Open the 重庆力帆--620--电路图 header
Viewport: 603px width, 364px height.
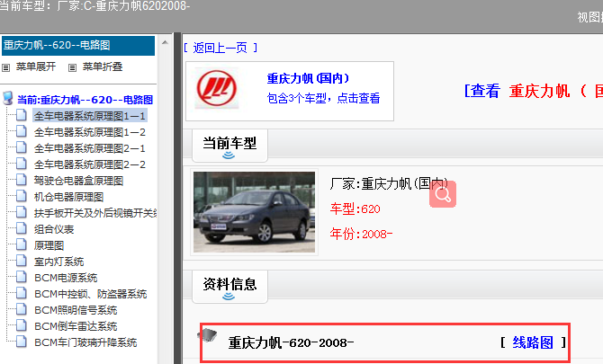[x=78, y=46]
